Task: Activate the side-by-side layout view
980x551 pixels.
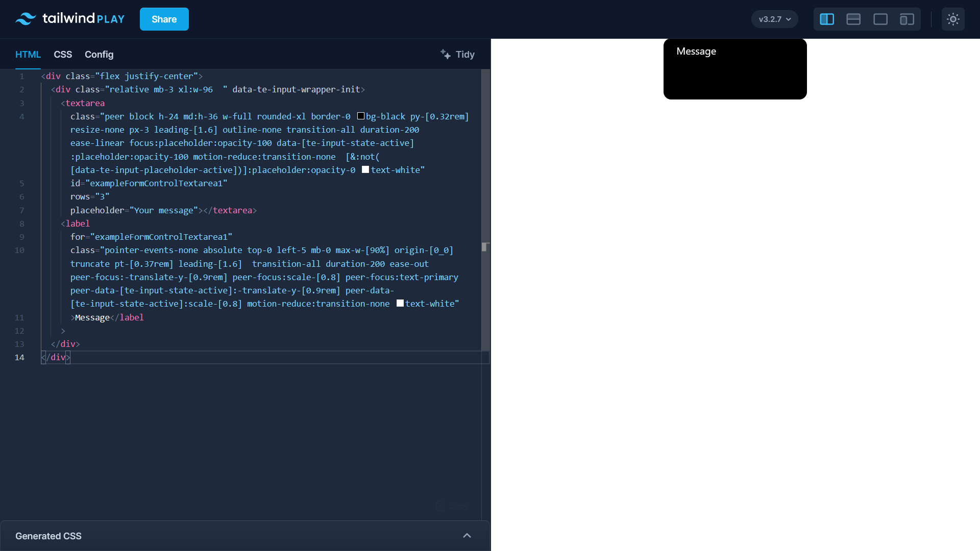Action: [827, 19]
